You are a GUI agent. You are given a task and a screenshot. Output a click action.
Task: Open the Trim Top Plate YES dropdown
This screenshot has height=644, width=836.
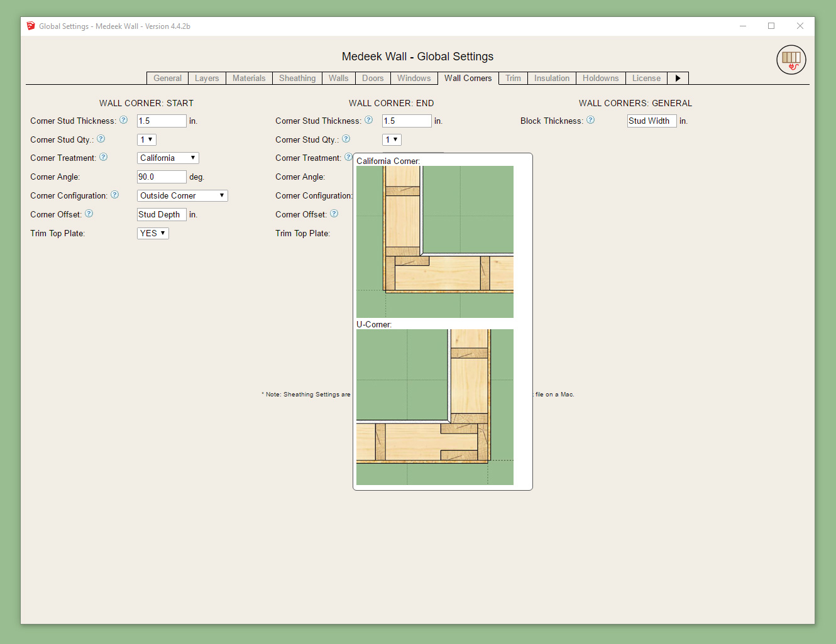click(x=153, y=234)
